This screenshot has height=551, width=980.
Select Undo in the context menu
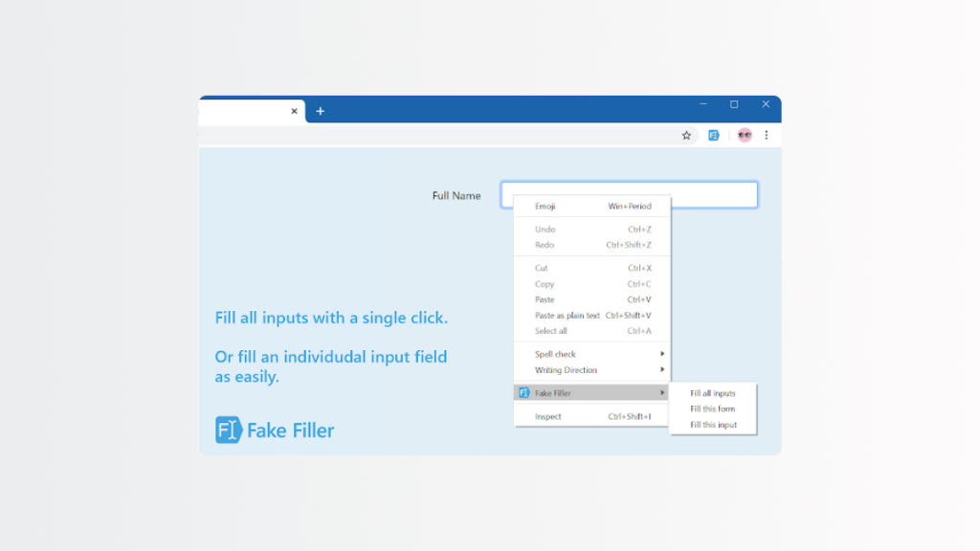pyautogui.click(x=592, y=230)
